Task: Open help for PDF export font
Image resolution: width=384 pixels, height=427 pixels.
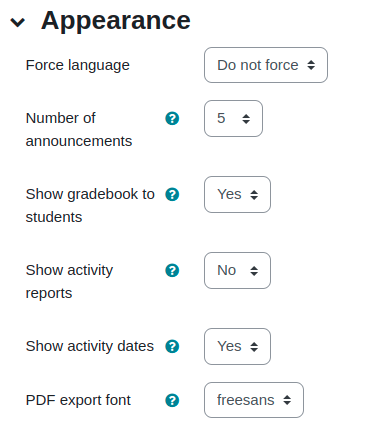Action: point(172,400)
